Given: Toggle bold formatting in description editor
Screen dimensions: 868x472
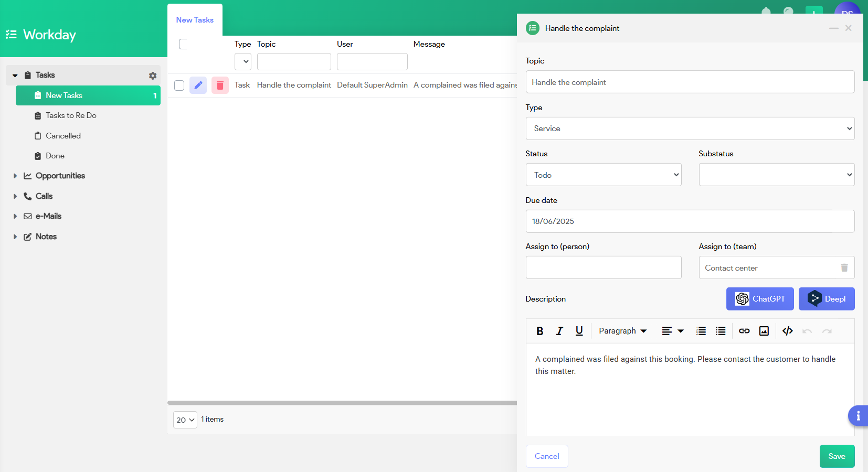Looking at the screenshot, I should [539, 331].
